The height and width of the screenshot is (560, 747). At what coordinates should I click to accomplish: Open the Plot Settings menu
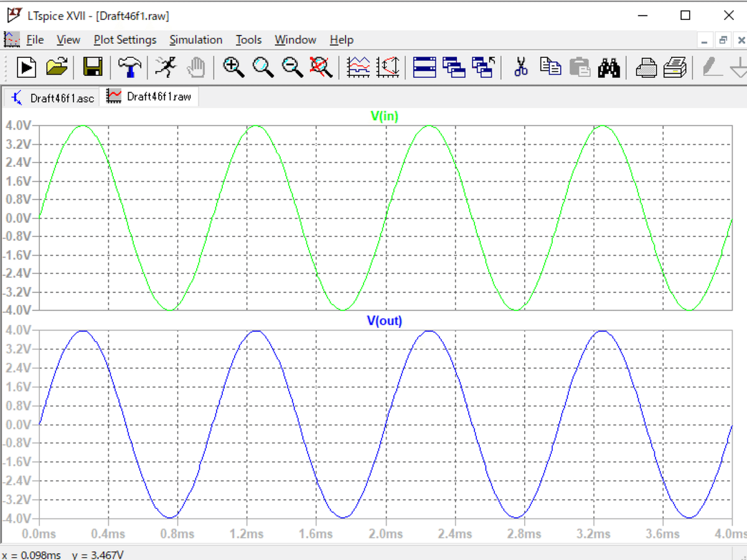(x=125, y=40)
